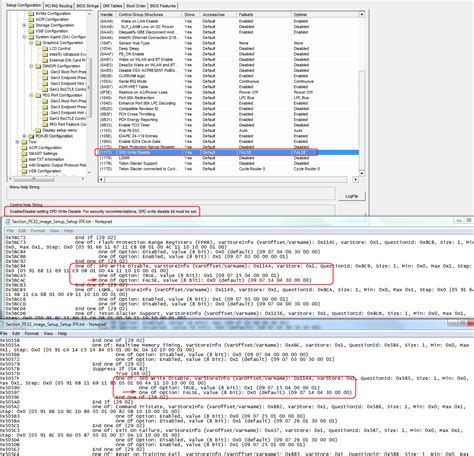
Task: Select the Wake on LAN Enable row
Action: pos(229,21)
